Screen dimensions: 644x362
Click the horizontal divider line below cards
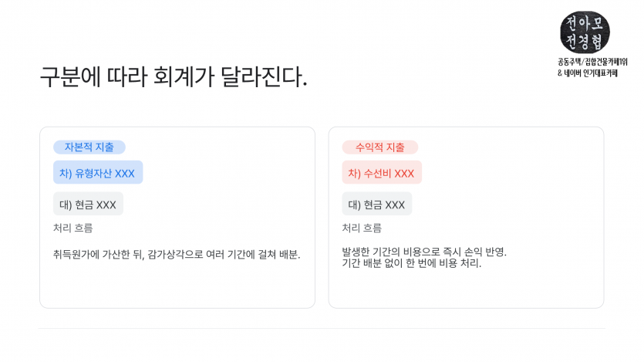click(322, 328)
